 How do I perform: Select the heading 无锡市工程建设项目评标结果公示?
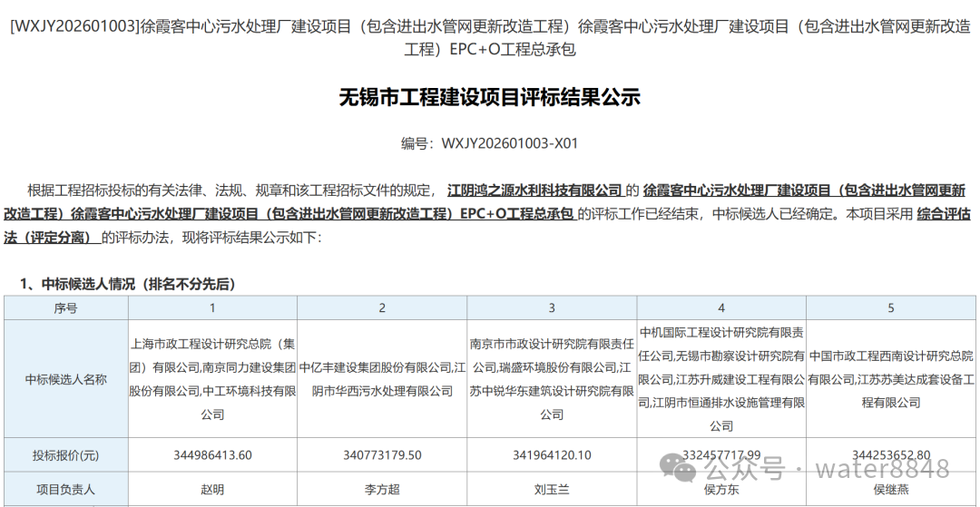tap(489, 98)
